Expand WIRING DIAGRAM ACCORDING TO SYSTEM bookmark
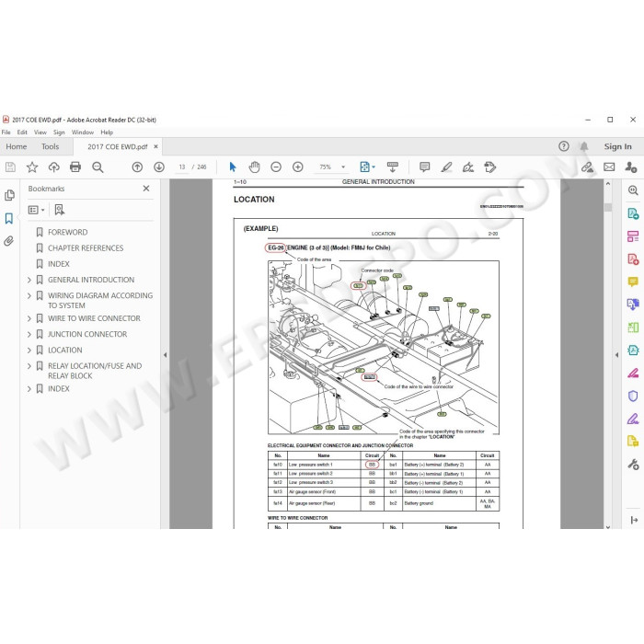644x644 pixels. [x=29, y=295]
